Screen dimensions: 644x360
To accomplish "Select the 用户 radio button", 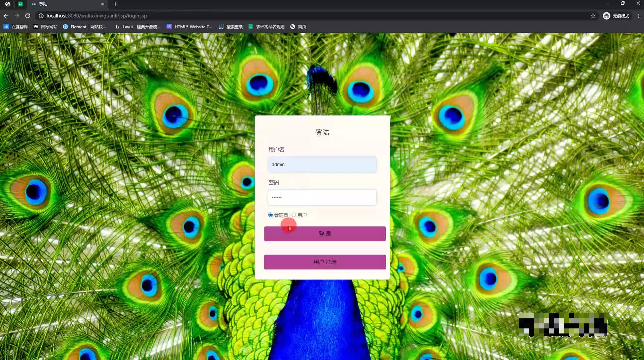I will click(294, 215).
